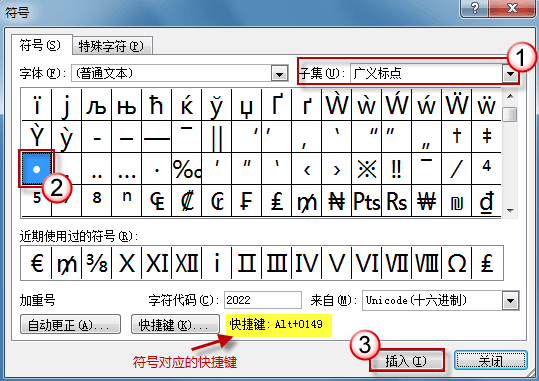Select the fraction slash ⁄ symbol
Image resolution: width=539 pixels, height=381 pixels.
point(456,169)
